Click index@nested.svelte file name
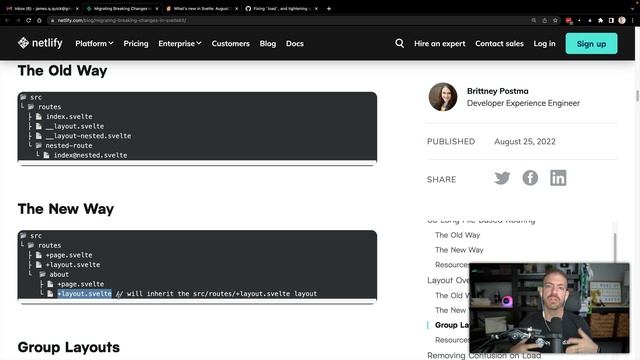 click(x=90, y=155)
